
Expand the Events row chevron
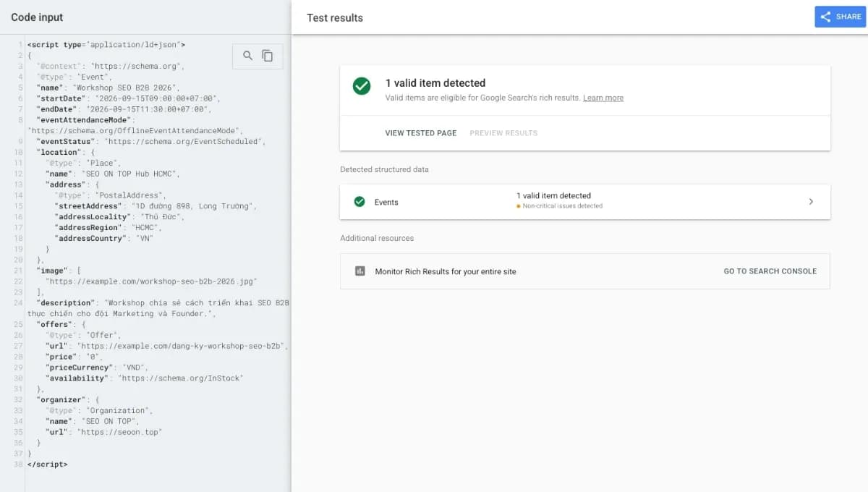811,202
